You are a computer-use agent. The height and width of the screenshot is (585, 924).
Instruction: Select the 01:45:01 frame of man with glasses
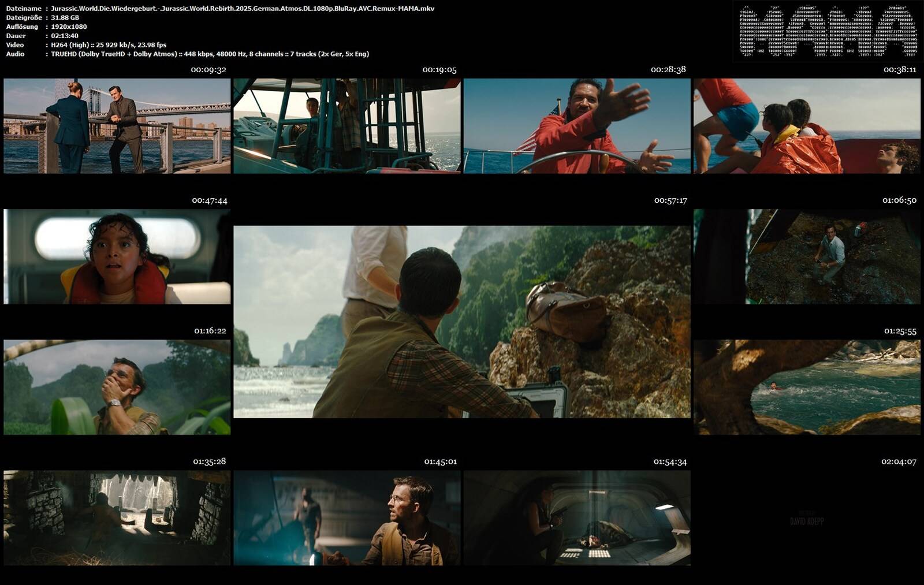click(347, 517)
